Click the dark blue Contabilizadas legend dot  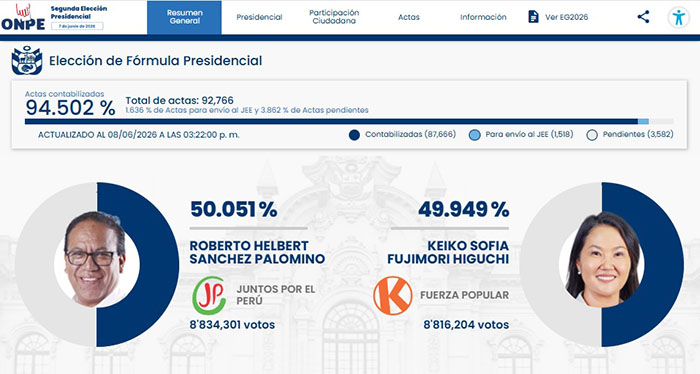click(x=354, y=135)
